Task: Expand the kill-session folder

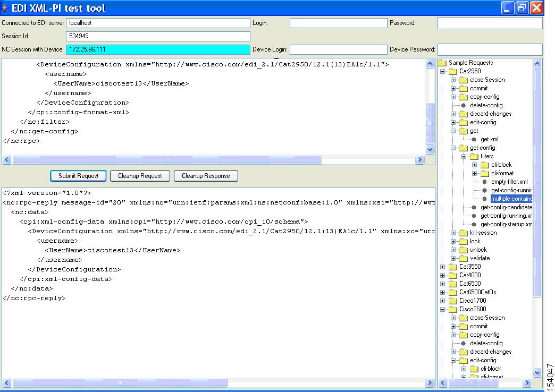Action: 453,233
